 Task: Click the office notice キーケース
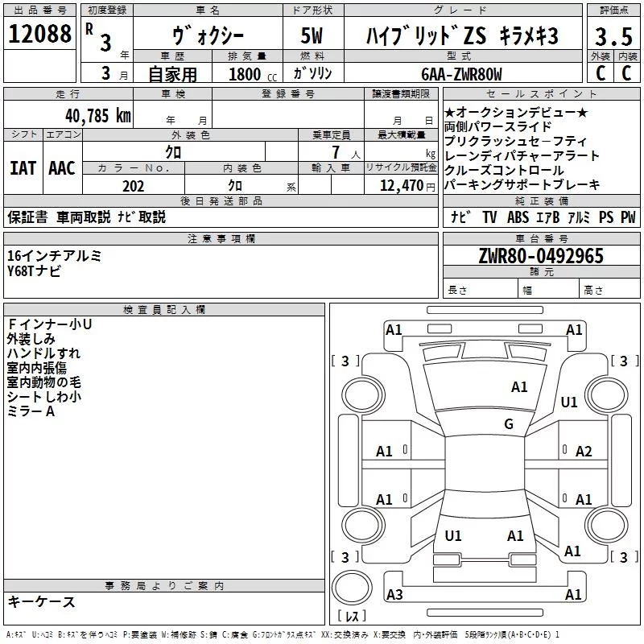[x=42, y=602]
